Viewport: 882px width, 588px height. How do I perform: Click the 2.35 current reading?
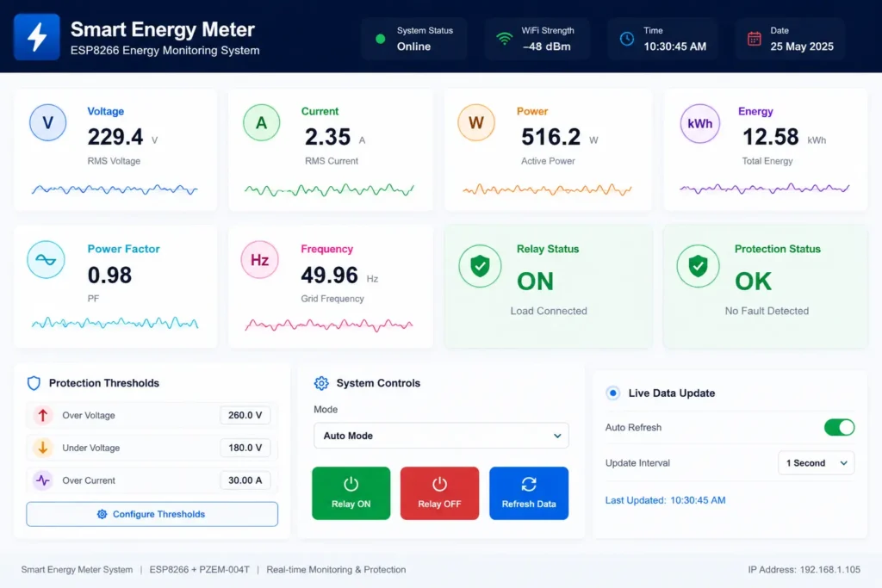tap(327, 137)
